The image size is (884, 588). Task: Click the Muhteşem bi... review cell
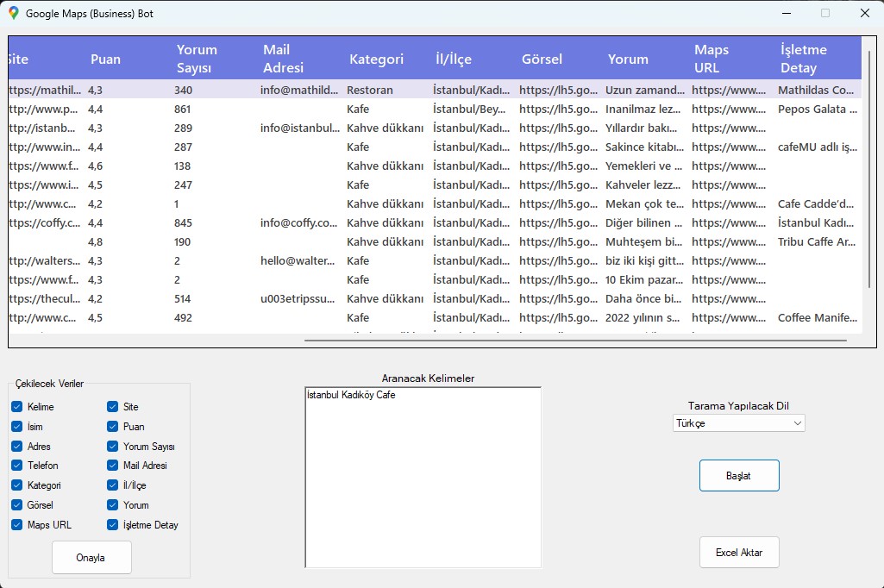(x=644, y=242)
